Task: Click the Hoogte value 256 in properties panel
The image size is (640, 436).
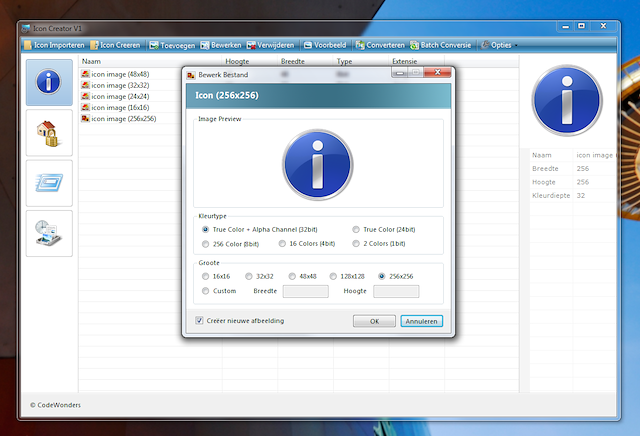Action: [583, 182]
